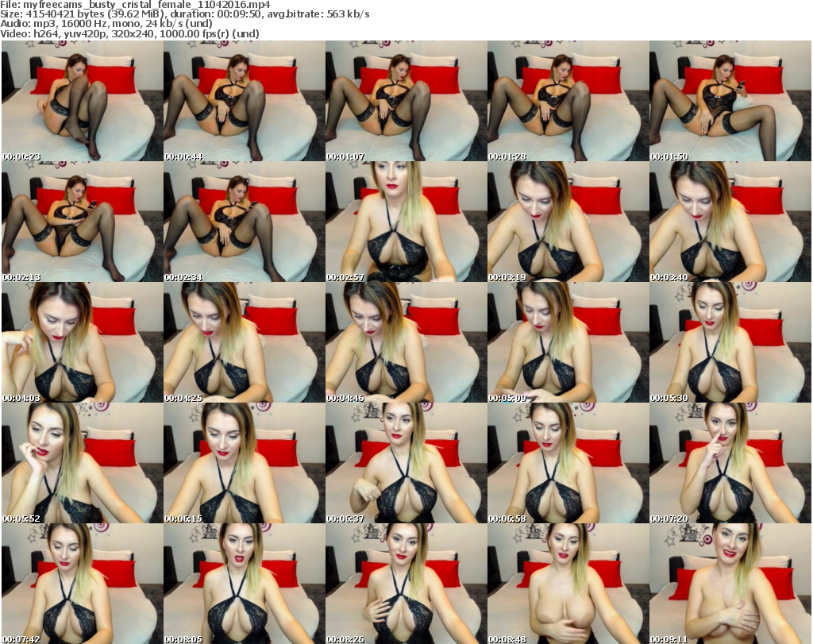Click the frame timestamped 00:08:05

[x=244, y=584]
